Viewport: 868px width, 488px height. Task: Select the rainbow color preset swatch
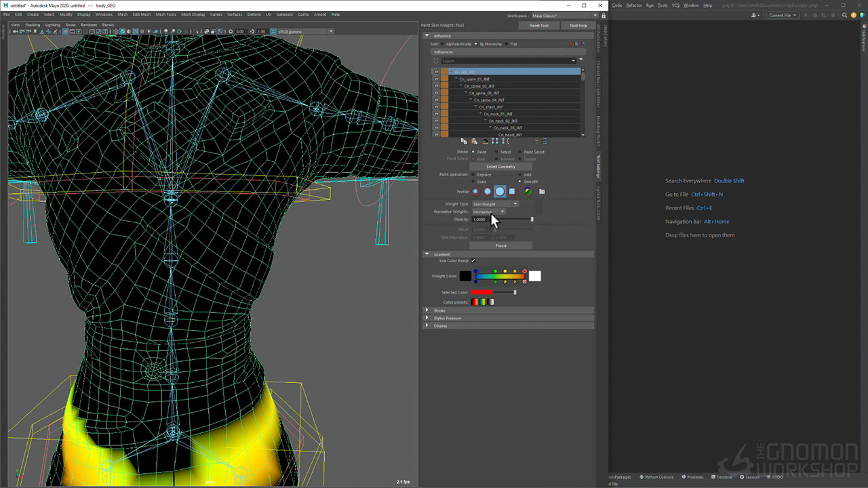(482, 302)
